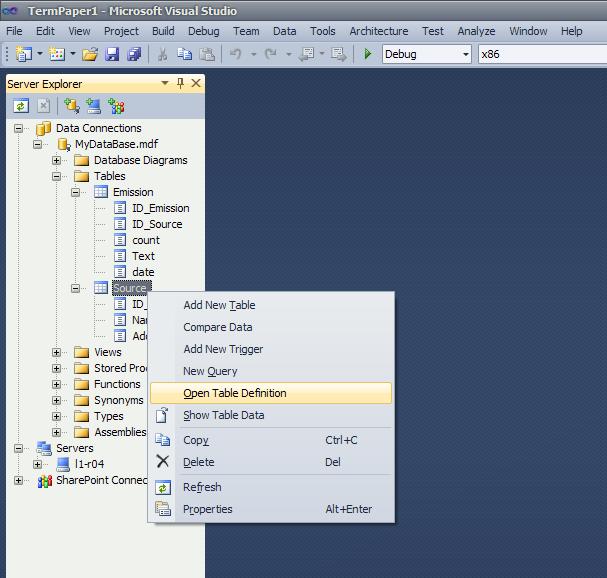
Task: Open the Analyze menu
Action: point(476,31)
